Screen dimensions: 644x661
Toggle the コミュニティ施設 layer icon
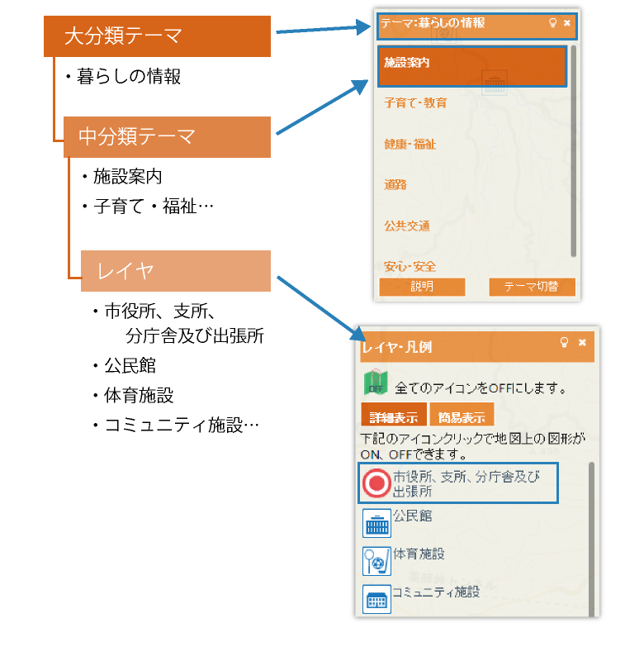(377, 599)
